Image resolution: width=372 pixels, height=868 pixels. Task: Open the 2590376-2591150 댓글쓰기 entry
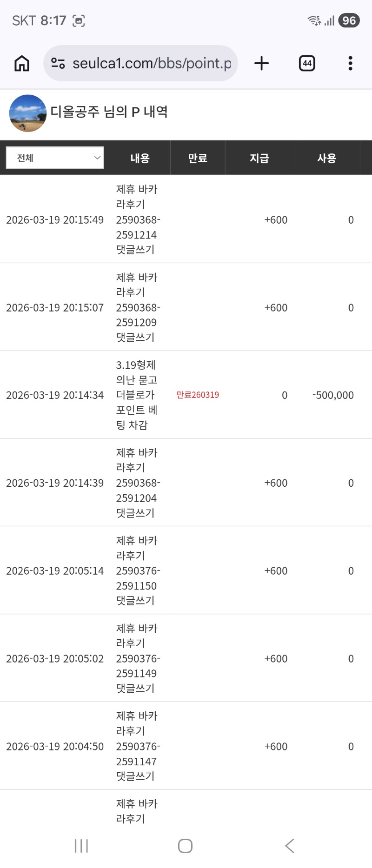click(138, 570)
